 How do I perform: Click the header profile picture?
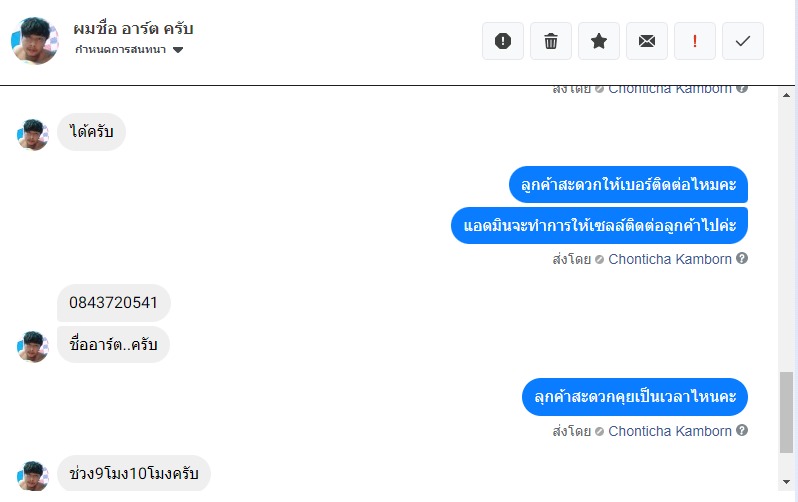click(x=34, y=41)
